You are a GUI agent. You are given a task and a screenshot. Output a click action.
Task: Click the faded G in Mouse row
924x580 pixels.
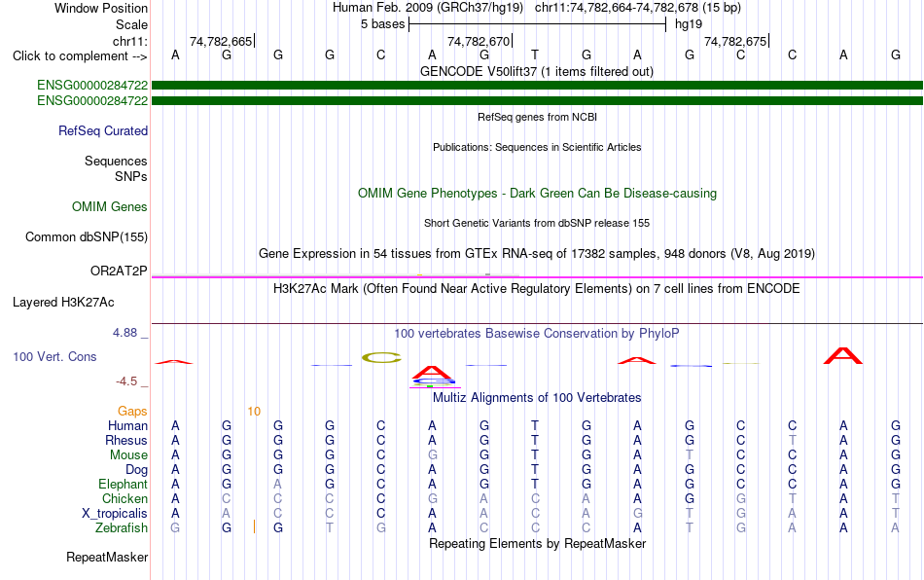point(432,455)
